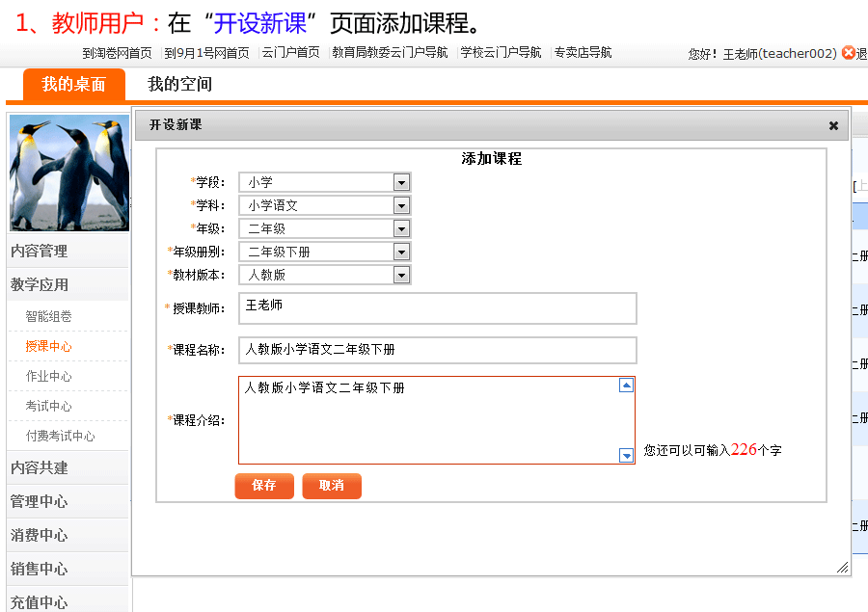Click the 保存 button
868x612 pixels.
[x=264, y=486]
